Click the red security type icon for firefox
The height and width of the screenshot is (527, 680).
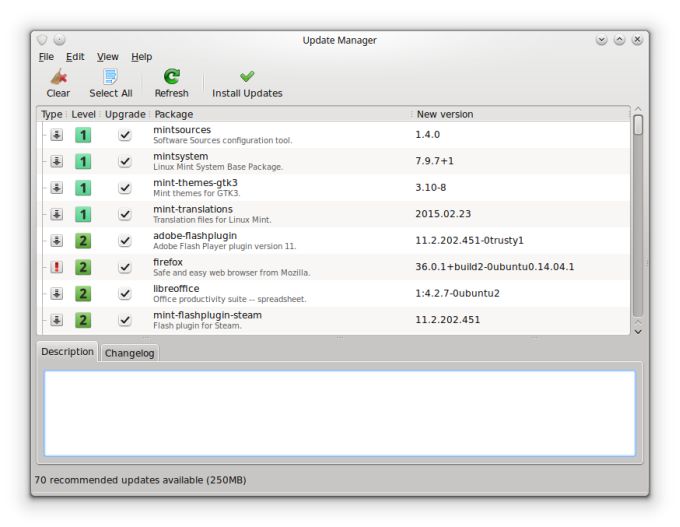click(57, 267)
